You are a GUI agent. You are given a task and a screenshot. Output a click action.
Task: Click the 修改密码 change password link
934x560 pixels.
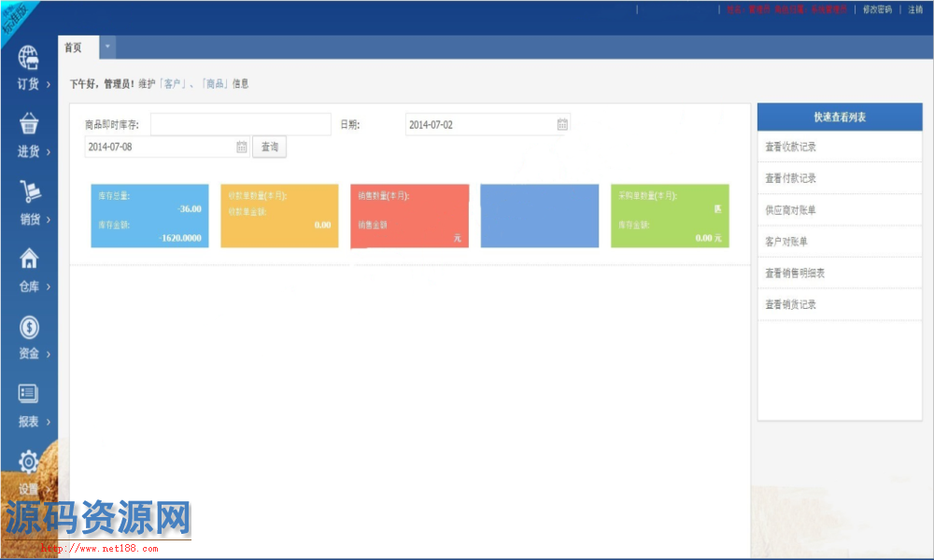coord(876,9)
